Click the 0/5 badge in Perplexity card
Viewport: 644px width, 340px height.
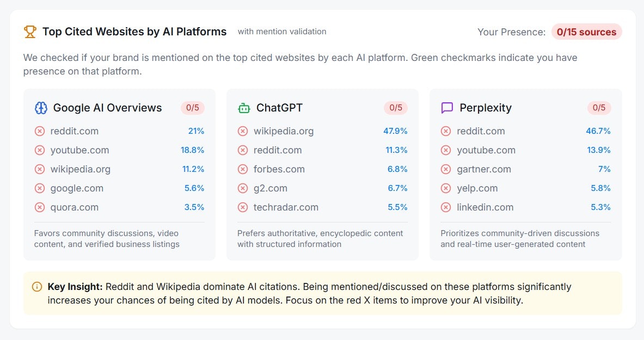coord(599,108)
